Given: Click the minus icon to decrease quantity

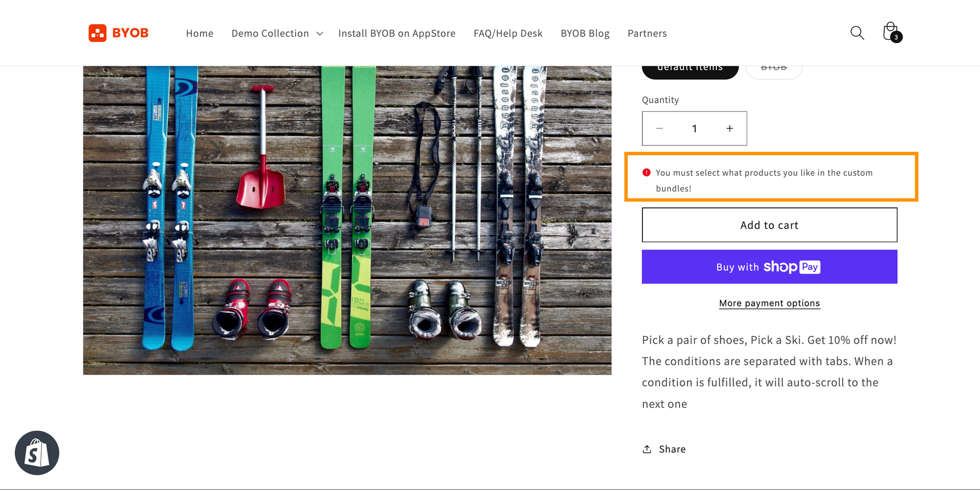Looking at the screenshot, I should click(x=659, y=128).
